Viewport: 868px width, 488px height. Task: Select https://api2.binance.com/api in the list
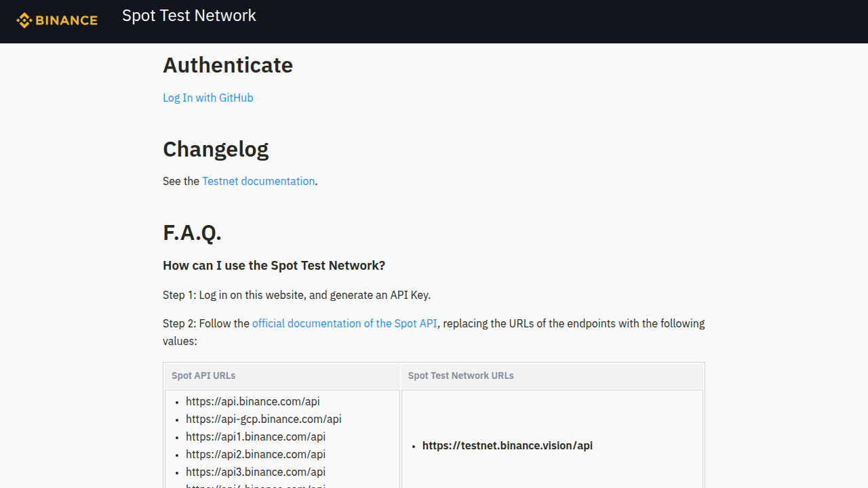pos(255,454)
